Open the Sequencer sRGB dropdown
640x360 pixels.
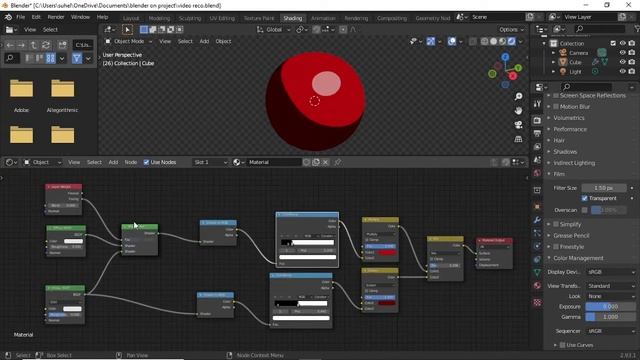[x=611, y=331]
